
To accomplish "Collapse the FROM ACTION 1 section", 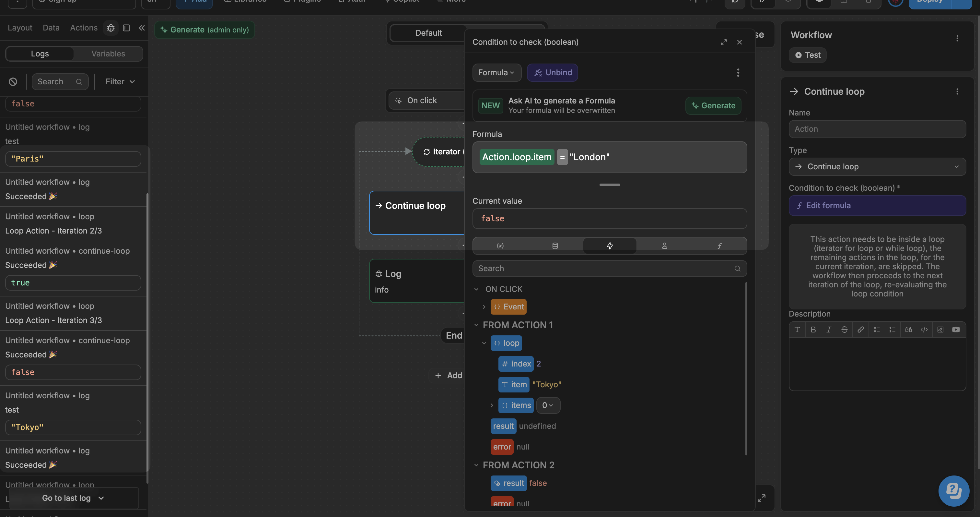I will click(x=476, y=325).
